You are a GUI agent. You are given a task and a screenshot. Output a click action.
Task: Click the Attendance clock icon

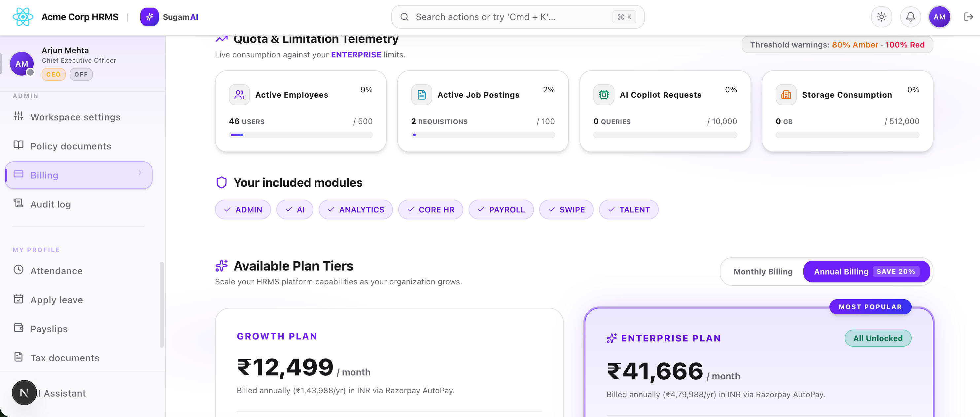click(x=18, y=270)
